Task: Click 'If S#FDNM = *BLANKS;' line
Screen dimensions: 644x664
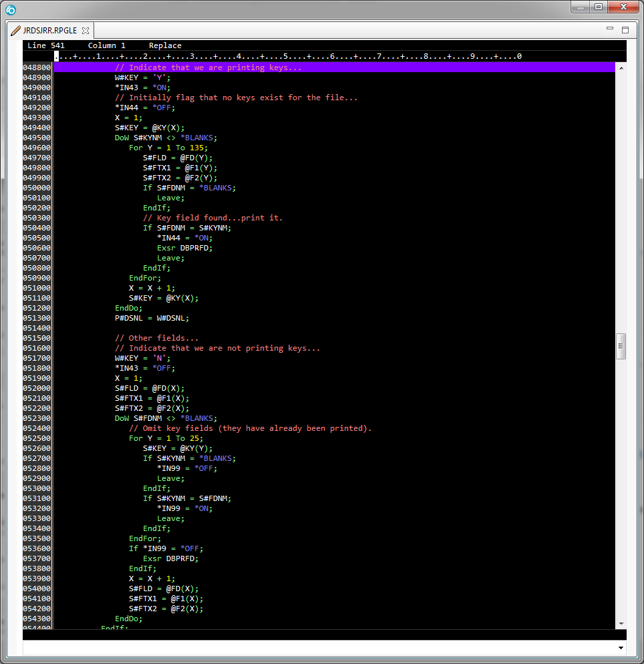Action: click(189, 188)
